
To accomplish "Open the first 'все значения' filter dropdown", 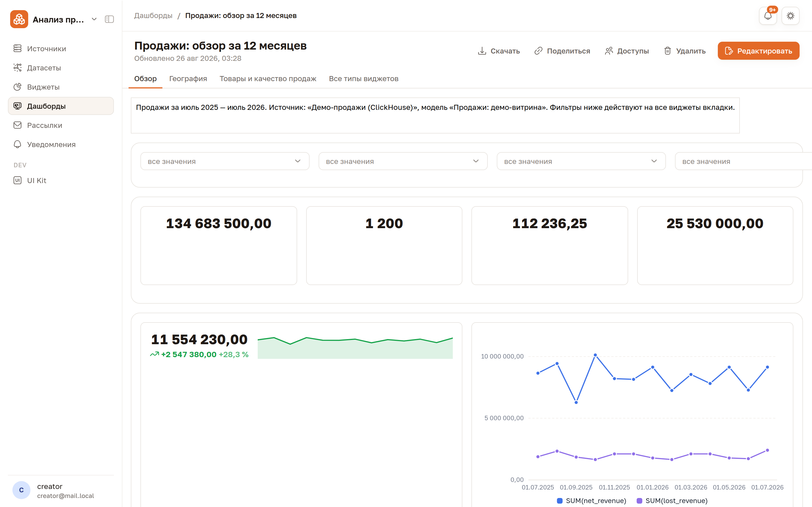I will coord(225,161).
